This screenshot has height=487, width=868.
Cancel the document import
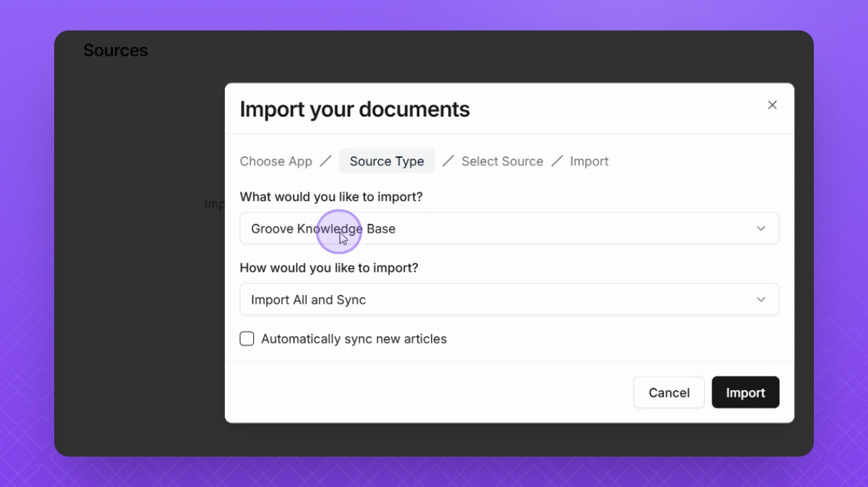669,392
